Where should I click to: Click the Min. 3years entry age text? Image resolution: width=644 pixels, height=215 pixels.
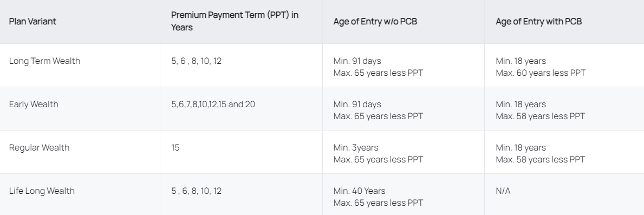coord(356,147)
